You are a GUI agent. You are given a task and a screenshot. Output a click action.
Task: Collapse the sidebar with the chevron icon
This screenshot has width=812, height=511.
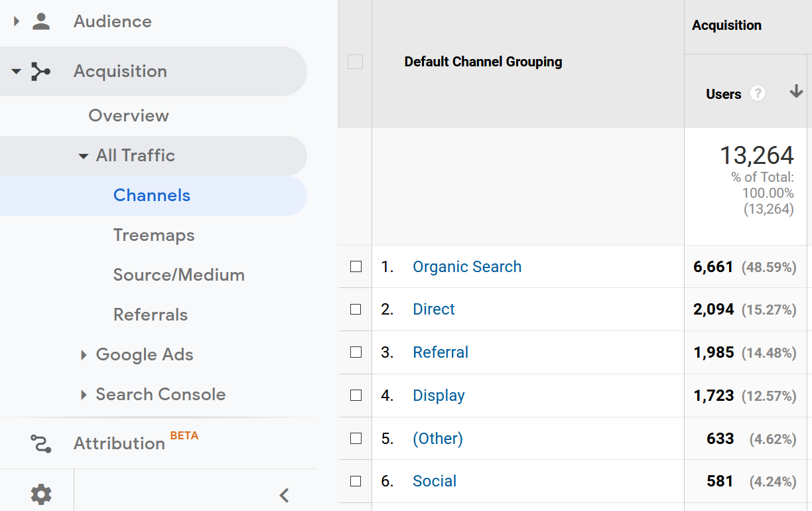click(x=284, y=494)
